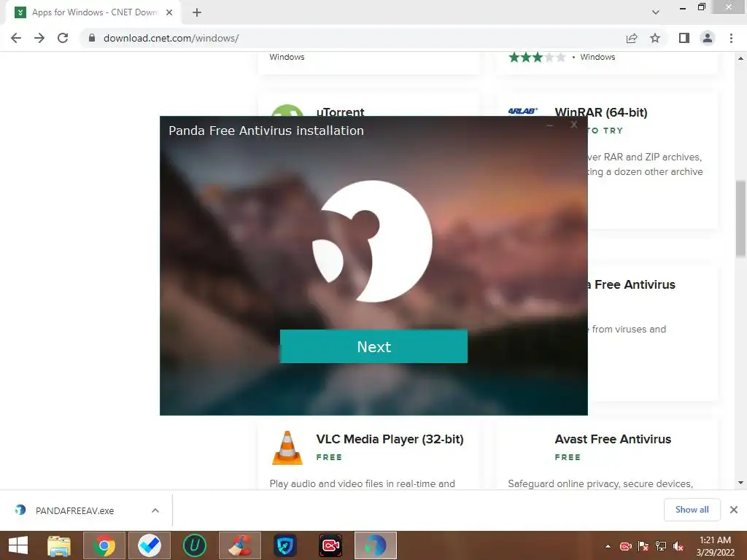The height and width of the screenshot is (560, 747).
Task: Click the FREE label under Avast
Action: pos(568,457)
